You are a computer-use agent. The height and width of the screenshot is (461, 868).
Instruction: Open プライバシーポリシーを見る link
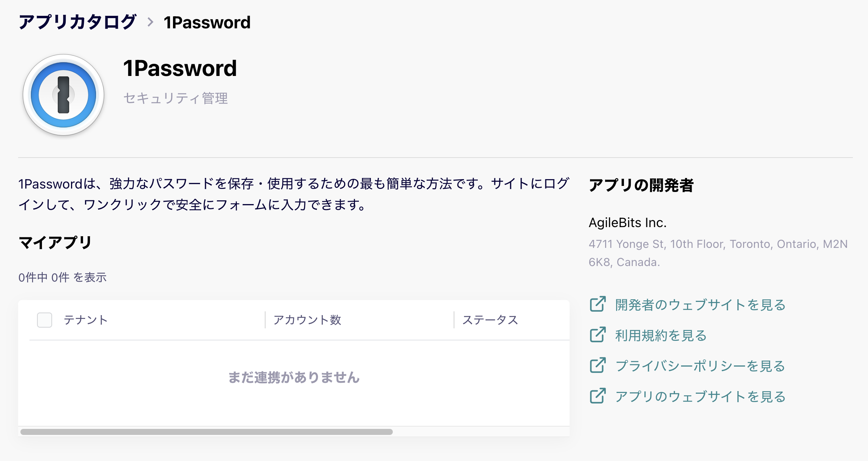700,366
